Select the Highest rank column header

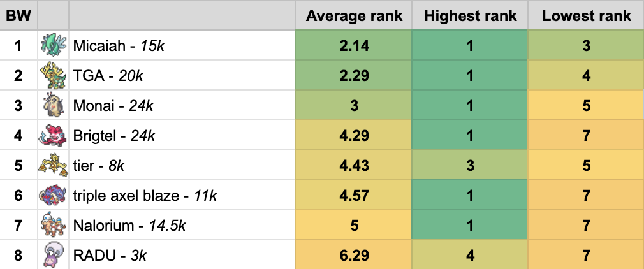pos(470,16)
